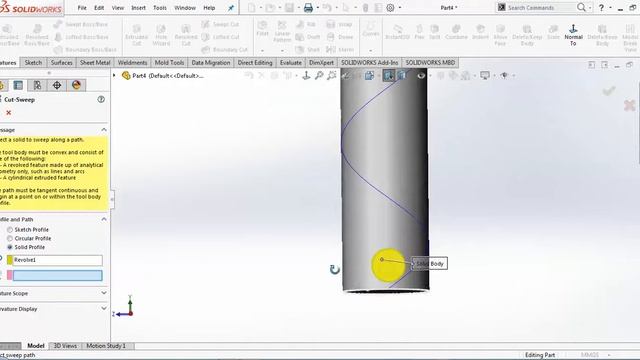This screenshot has width=640, height=360.
Task: Click the Normal To view tool
Action: pyautogui.click(x=573, y=34)
